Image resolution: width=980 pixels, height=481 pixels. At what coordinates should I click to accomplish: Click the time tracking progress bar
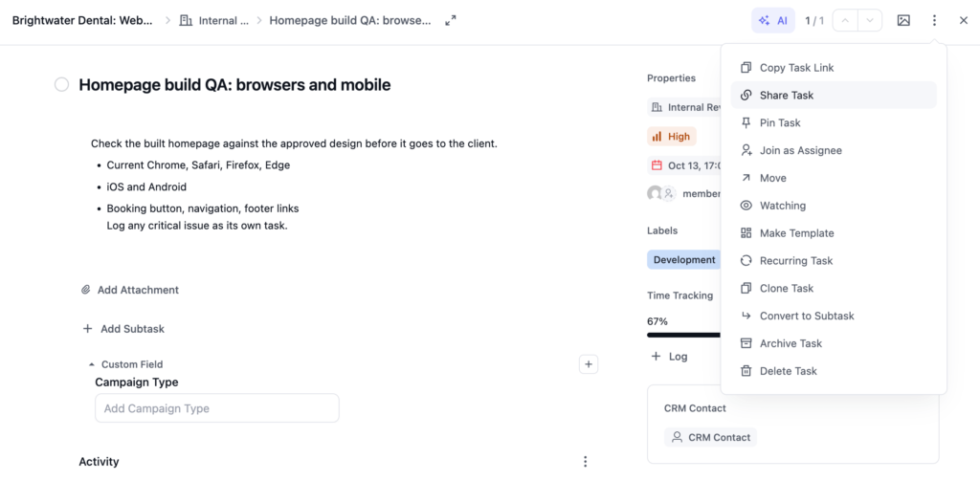pos(683,336)
